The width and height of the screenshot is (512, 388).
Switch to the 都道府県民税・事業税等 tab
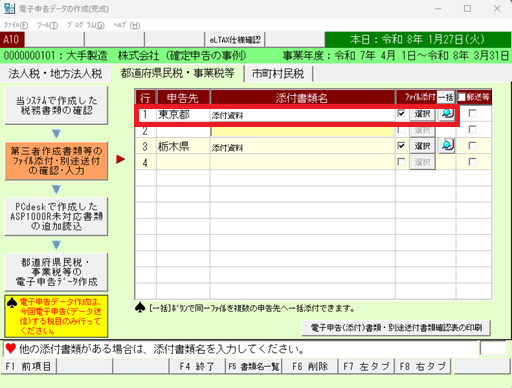tap(178, 73)
